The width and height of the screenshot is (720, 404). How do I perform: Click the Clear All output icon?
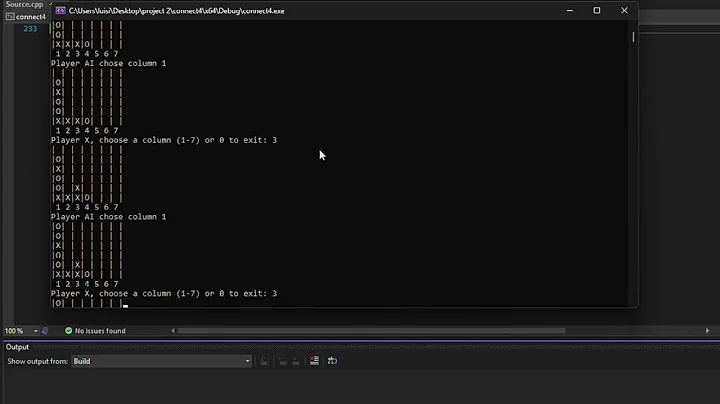pos(314,361)
